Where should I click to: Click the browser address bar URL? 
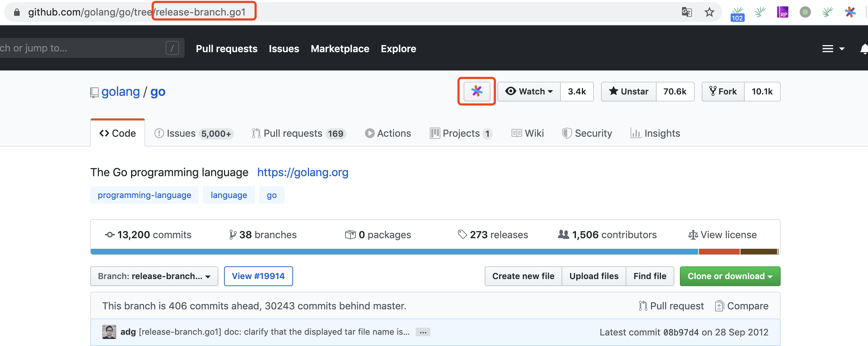pos(137,12)
